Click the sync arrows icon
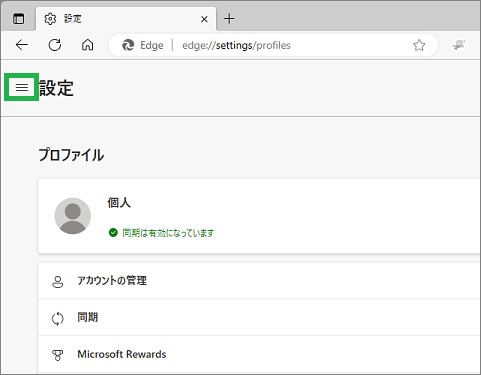This screenshot has width=481, height=375. pyautogui.click(x=58, y=318)
